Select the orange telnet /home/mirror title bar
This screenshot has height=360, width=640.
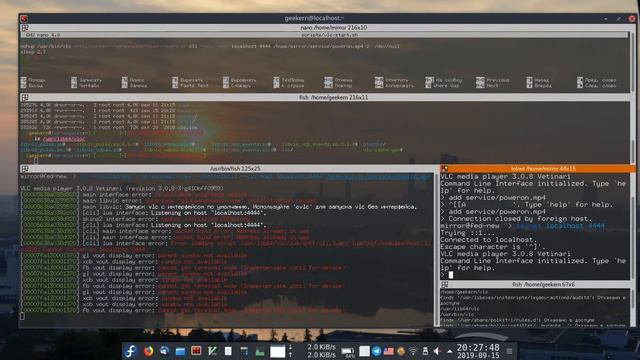point(538,169)
